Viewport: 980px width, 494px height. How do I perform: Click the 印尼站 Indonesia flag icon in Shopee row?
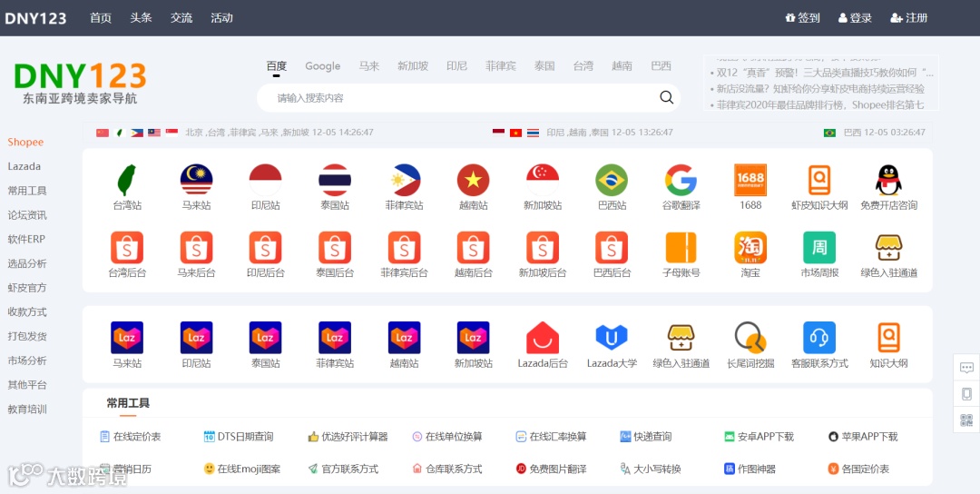click(266, 180)
